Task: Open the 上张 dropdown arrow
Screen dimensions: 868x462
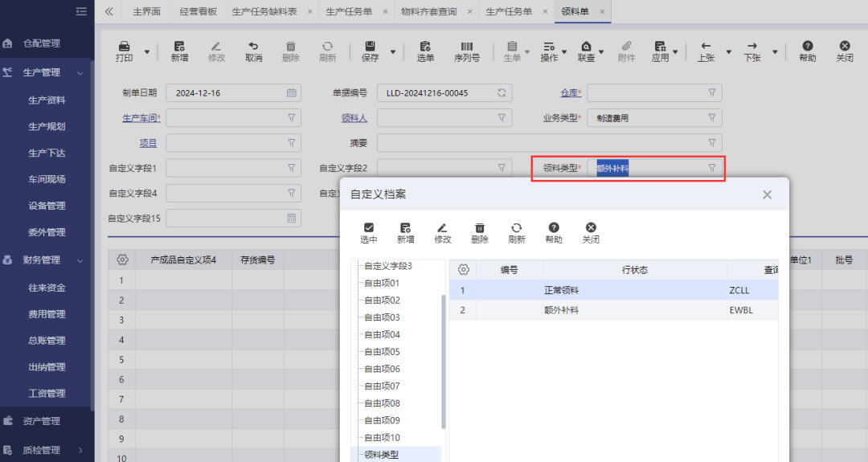Action: click(728, 52)
